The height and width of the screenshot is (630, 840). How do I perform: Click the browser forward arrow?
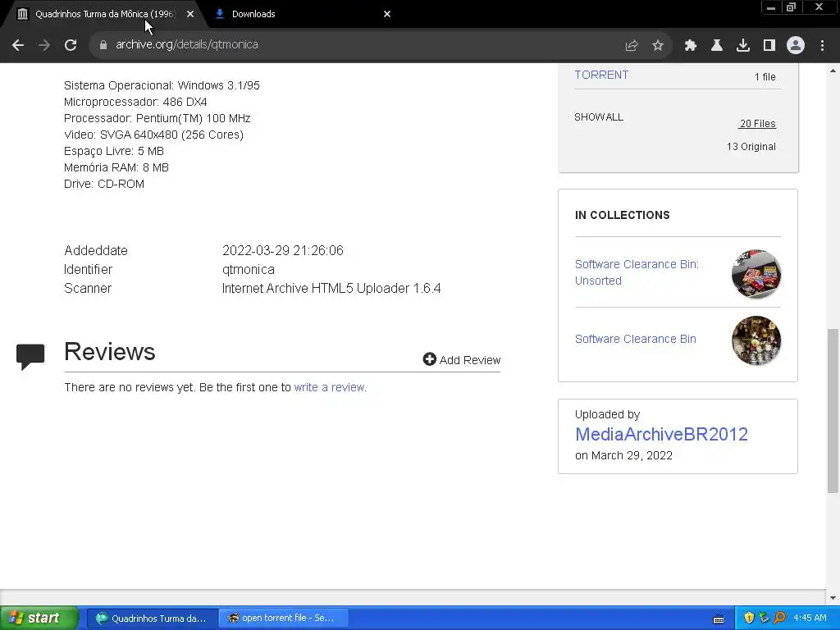click(44, 45)
